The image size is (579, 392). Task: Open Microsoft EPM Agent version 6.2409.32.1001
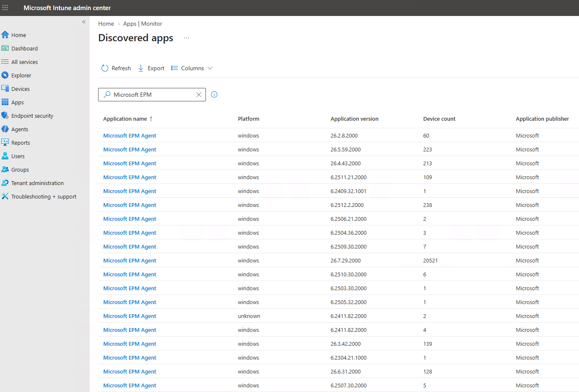(130, 191)
